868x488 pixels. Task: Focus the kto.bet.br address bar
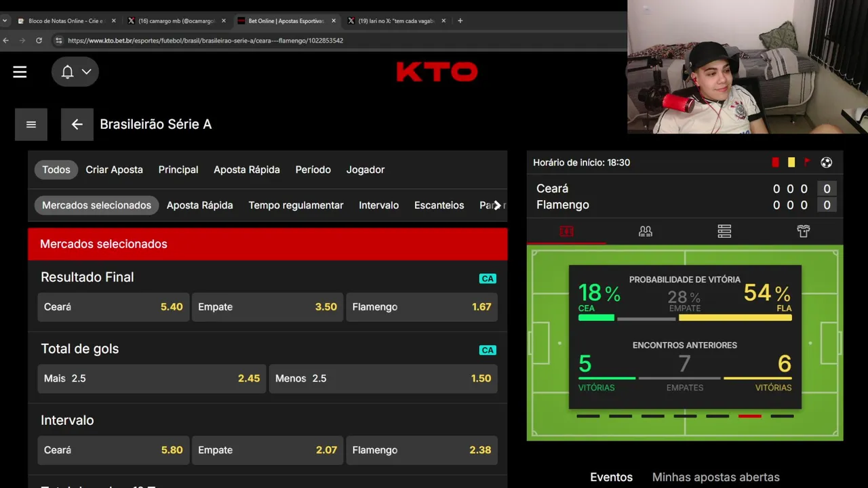[x=205, y=41]
